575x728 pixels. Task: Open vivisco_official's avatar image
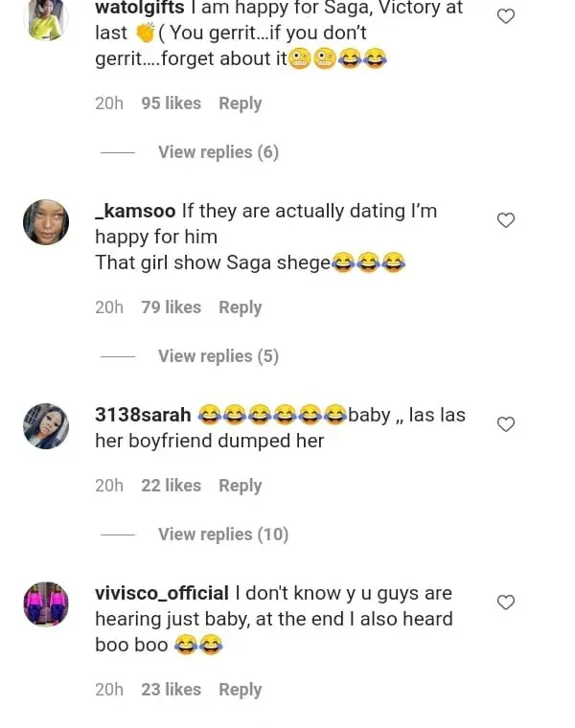pyautogui.click(x=46, y=604)
